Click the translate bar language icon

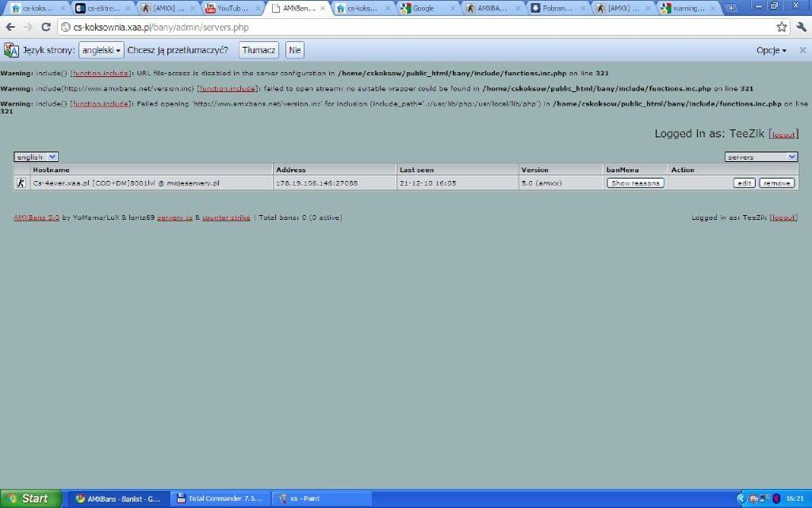pyautogui.click(x=11, y=50)
